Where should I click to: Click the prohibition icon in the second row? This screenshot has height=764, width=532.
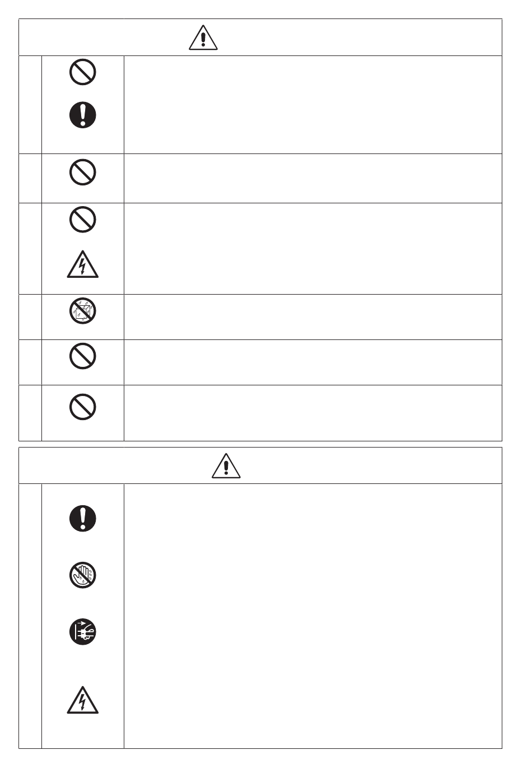[x=83, y=173]
